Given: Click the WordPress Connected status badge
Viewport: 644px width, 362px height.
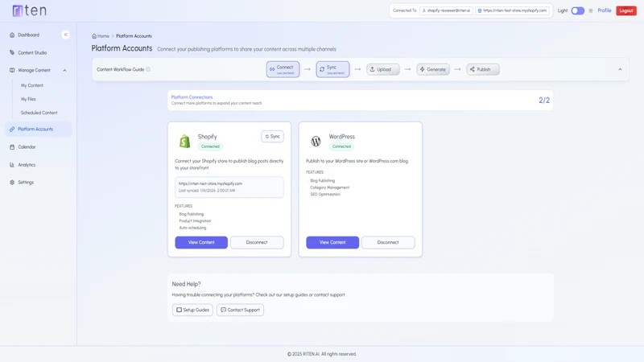Looking at the screenshot, I should (x=341, y=146).
